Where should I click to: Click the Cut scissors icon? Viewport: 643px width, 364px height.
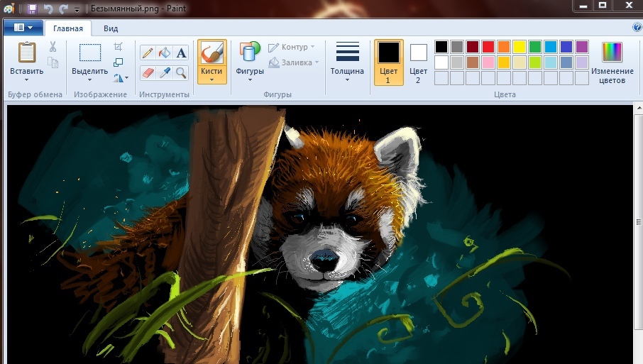(x=53, y=46)
